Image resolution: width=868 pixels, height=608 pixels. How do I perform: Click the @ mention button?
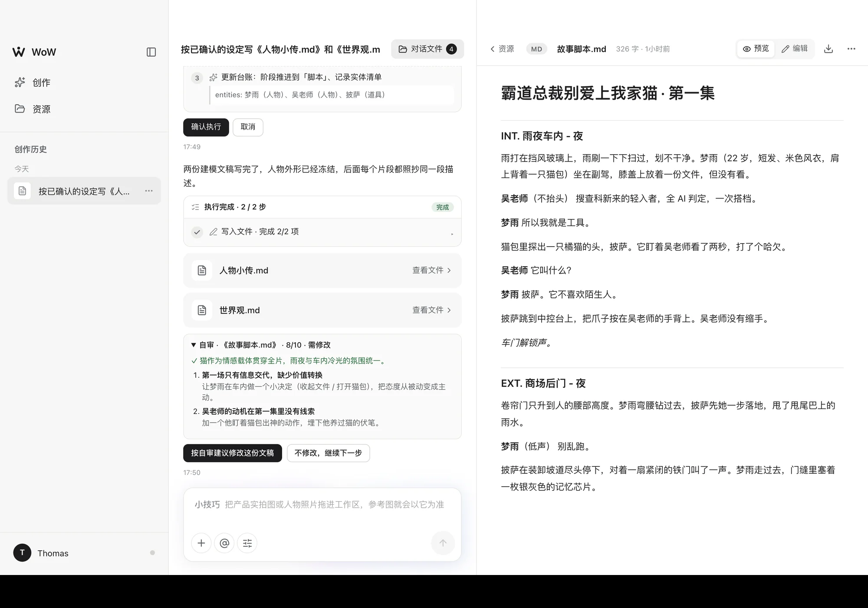[224, 543]
